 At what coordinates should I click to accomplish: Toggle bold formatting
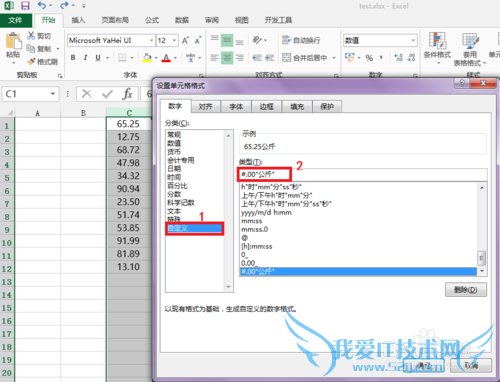[73, 58]
